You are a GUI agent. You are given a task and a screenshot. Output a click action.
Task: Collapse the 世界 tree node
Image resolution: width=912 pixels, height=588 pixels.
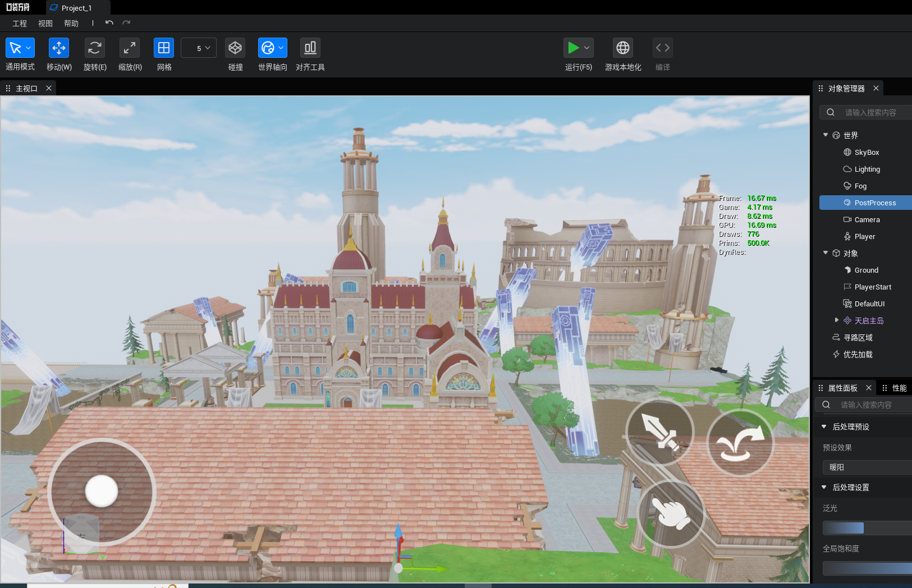click(x=826, y=135)
